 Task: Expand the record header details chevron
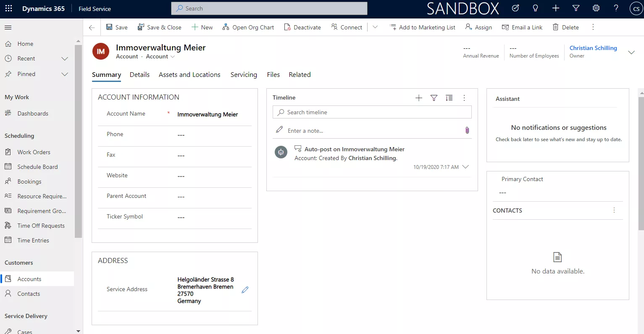(x=631, y=52)
